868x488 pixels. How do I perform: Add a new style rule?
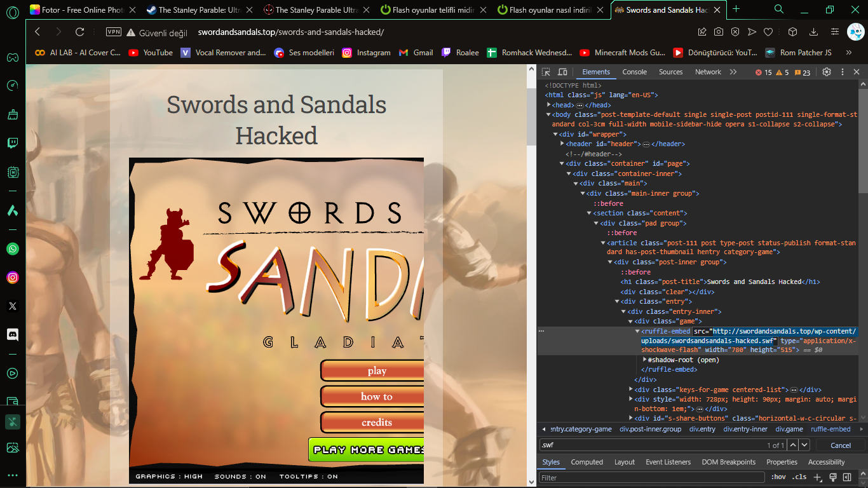(818, 477)
